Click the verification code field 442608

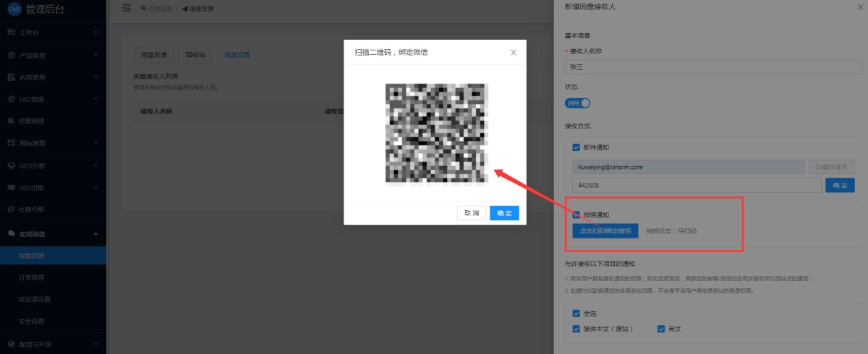696,185
